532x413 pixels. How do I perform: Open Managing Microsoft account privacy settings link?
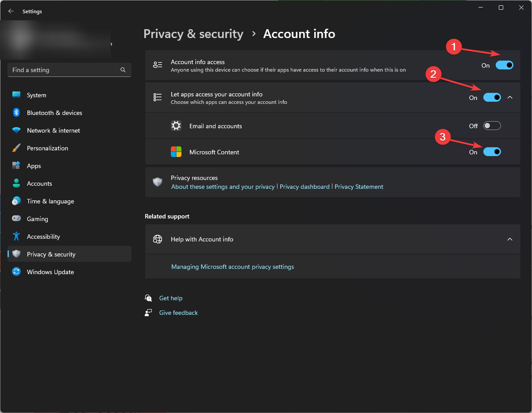(232, 267)
